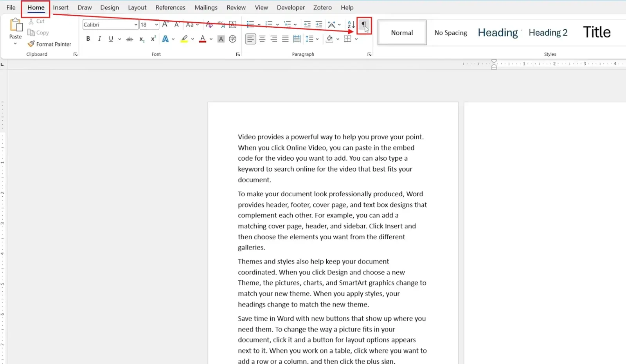Click the tab selector at ruler corner
The width and height of the screenshot is (626, 364).
[x=2, y=64]
